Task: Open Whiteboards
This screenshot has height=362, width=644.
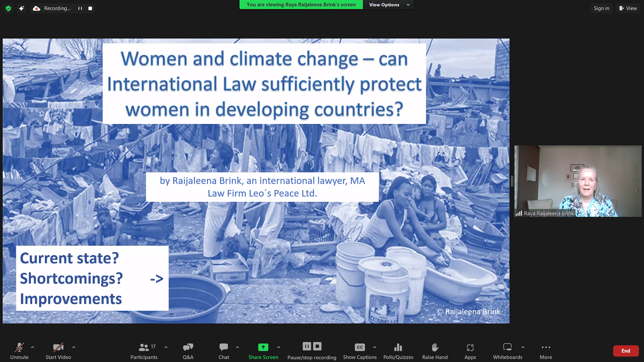Action: tap(507, 351)
